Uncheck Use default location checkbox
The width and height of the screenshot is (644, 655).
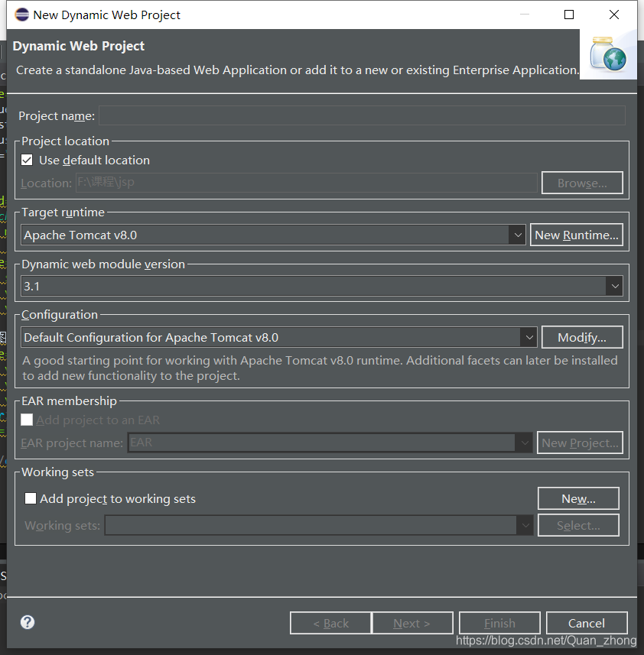pyautogui.click(x=27, y=160)
